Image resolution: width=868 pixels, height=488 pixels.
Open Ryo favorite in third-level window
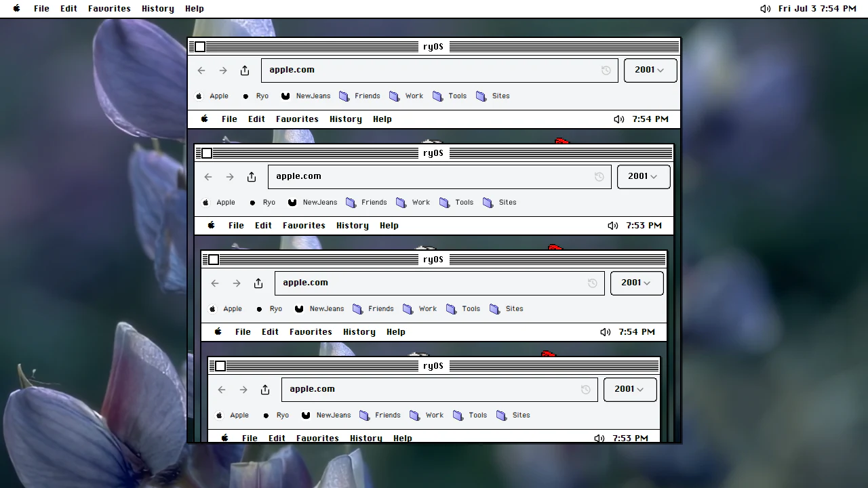point(269,309)
